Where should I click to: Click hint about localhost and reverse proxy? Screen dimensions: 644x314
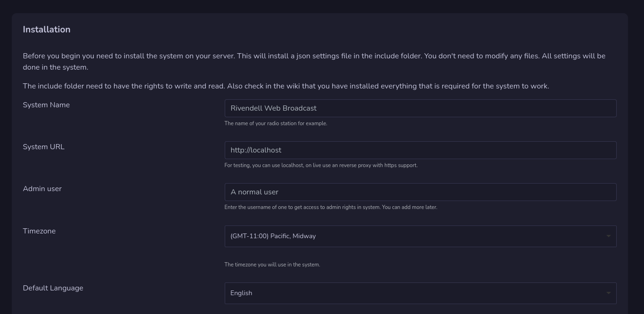(x=321, y=165)
